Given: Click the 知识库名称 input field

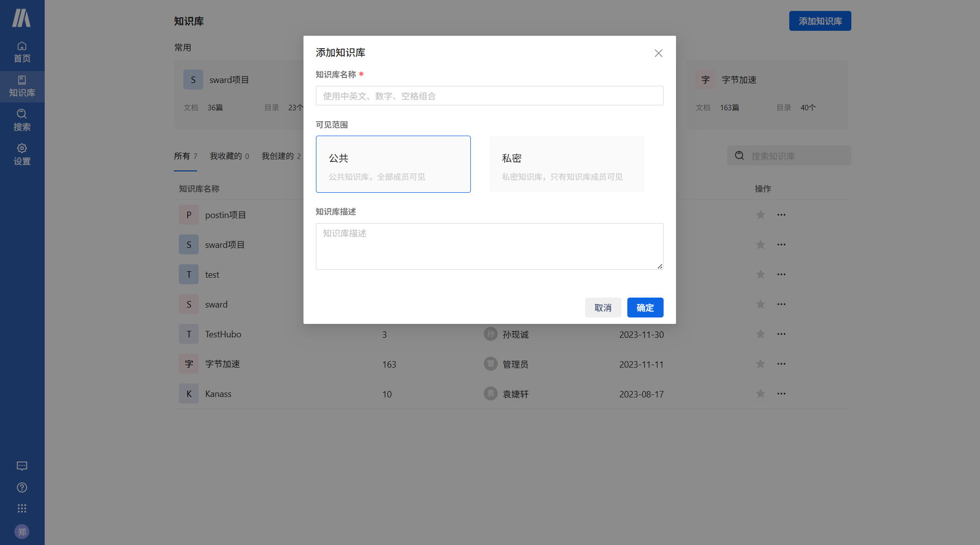Looking at the screenshot, I should [489, 96].
